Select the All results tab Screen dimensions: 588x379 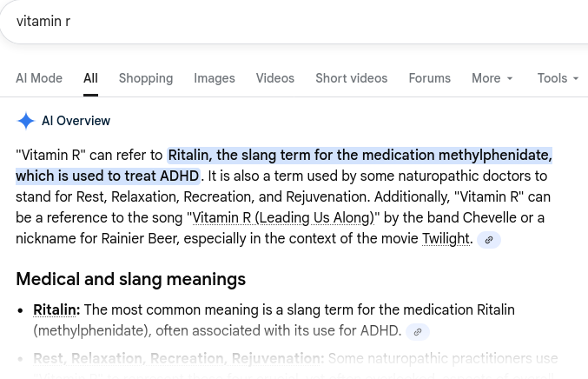[90, 78]
